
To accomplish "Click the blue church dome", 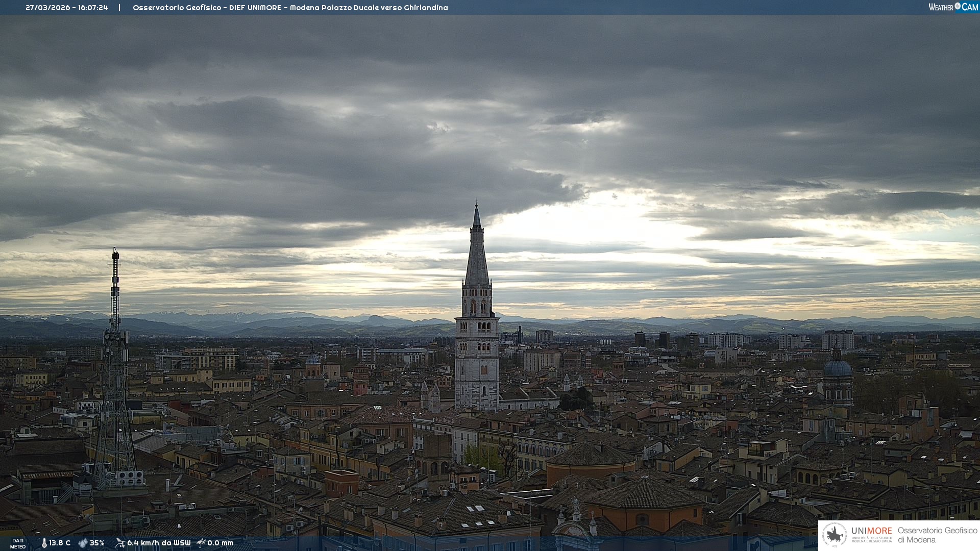I will pyautogui.click(x=837, y=367).
